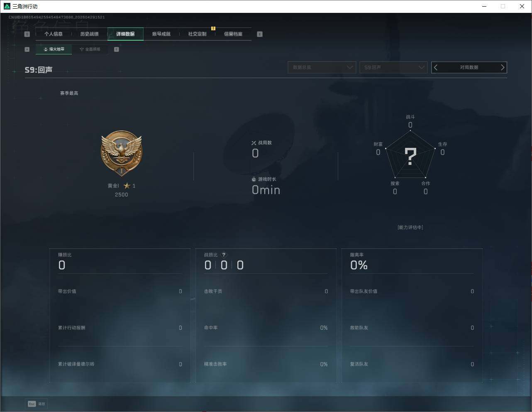
Task: Click the crossed-swords icon beside 战局数
Action: (x=254, y=143)
